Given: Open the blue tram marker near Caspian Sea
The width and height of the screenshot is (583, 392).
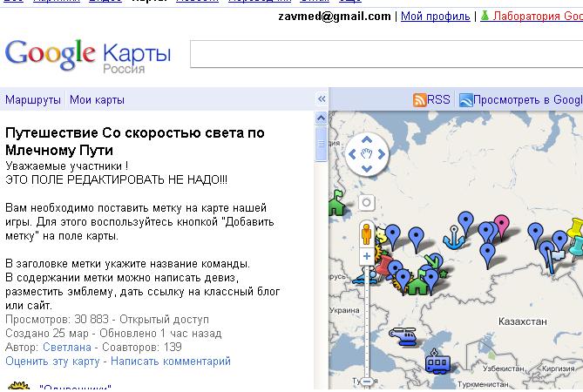Looking at the screenshot, I should (437, 361).
